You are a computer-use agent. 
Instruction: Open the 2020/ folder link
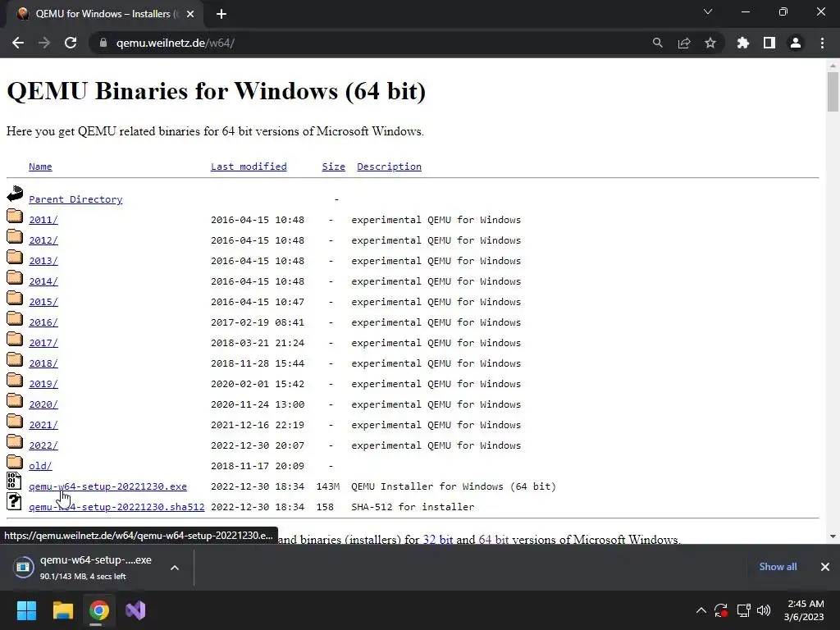pos(43,404)
